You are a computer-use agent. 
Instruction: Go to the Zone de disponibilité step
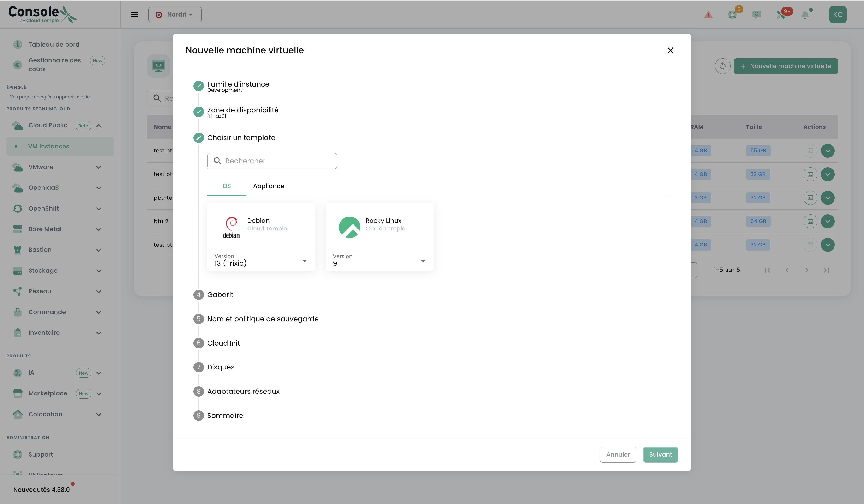(x=243, y=110)
